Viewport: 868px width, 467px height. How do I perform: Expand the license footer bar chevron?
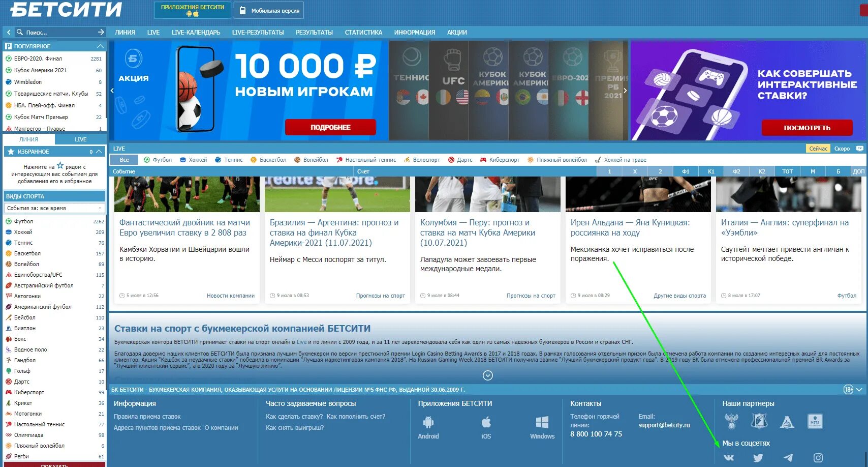[x=859, y=390]
